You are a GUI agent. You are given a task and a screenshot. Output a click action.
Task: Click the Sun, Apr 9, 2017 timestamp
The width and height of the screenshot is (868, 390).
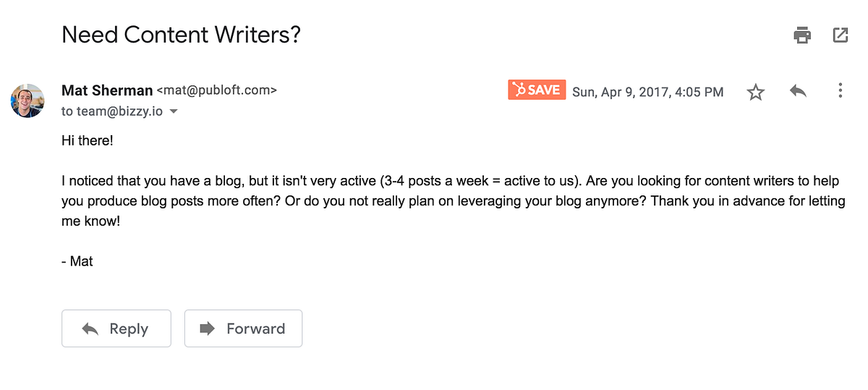click(x=647, y=92)
